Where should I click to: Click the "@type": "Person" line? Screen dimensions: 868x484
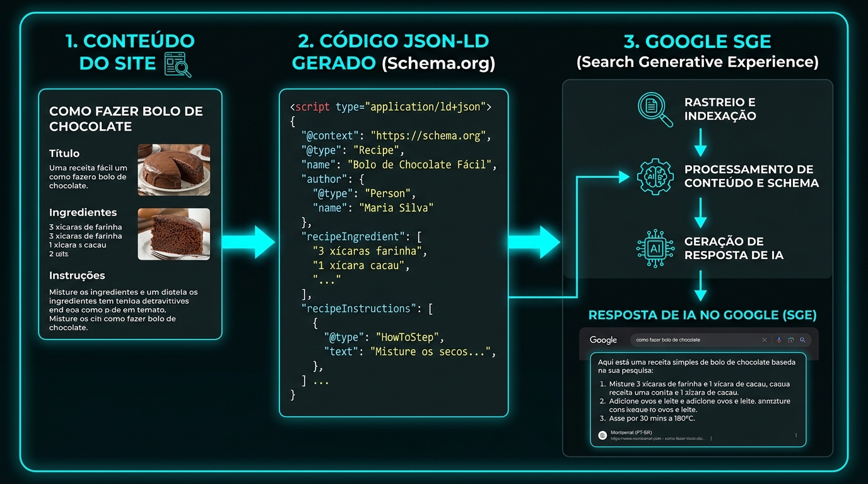364,193
